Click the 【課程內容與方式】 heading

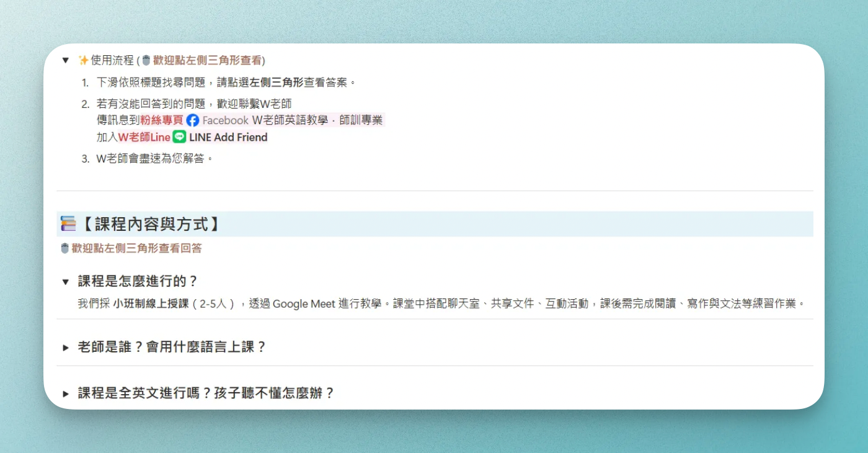point(151,224)
